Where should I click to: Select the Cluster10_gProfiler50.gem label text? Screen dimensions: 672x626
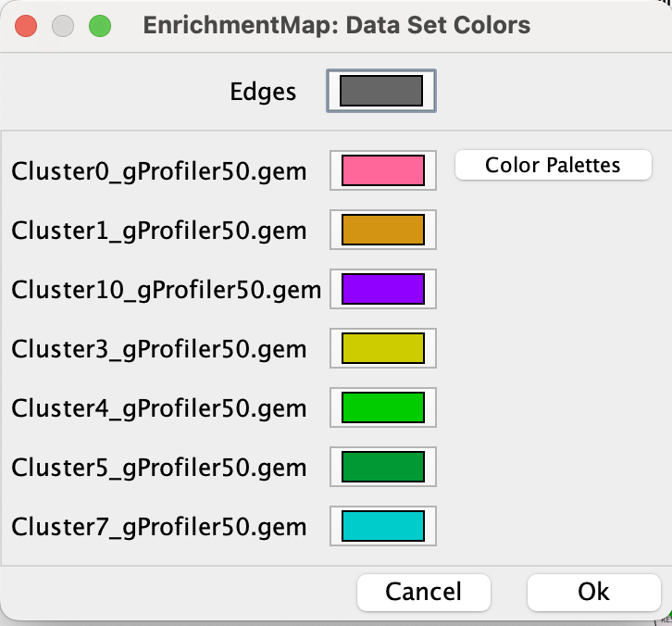click(x=167, y=290)
